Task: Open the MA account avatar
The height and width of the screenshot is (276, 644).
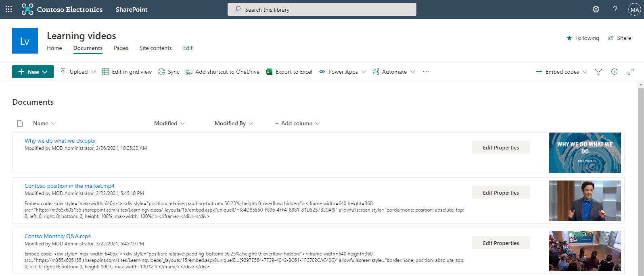Action: click(x=635, y=9)
